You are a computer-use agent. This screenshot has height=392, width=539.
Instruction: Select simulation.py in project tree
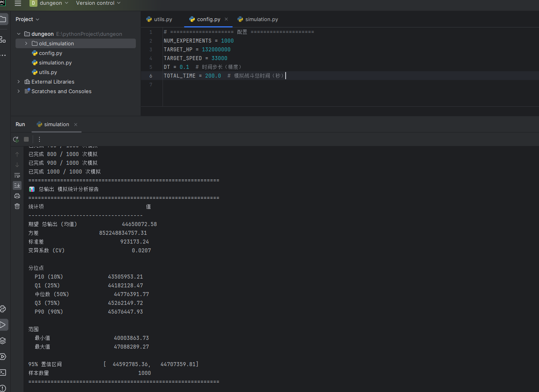(55, 62)
